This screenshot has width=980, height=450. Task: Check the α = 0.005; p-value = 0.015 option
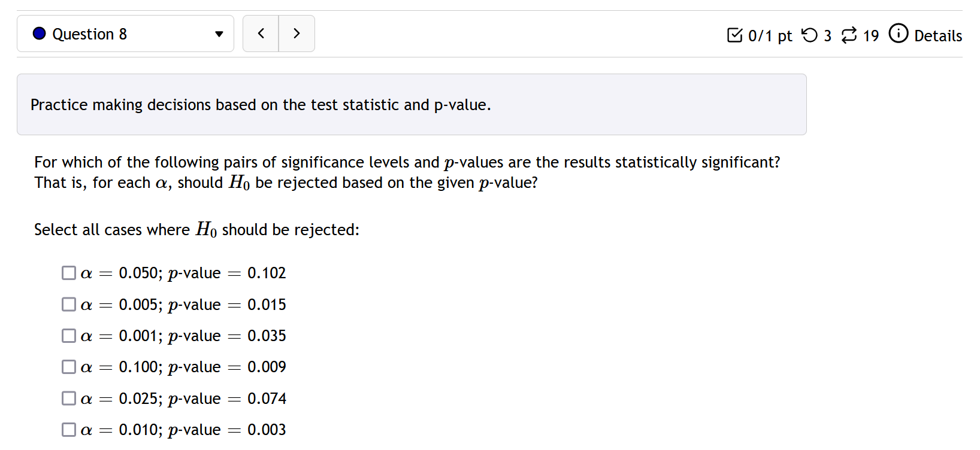[69, 305]
